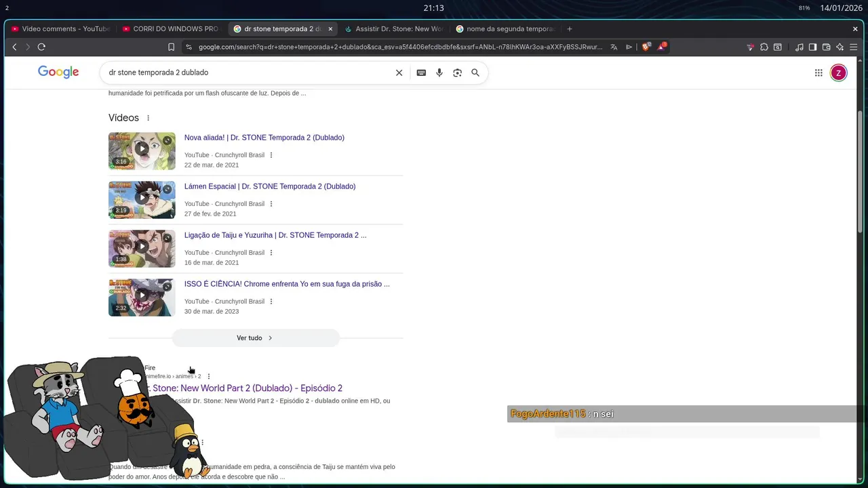Screen dimensions: 868x488
Task: Start a voice search with microphone
Action: pyautogui.click(x=439, y=73)
